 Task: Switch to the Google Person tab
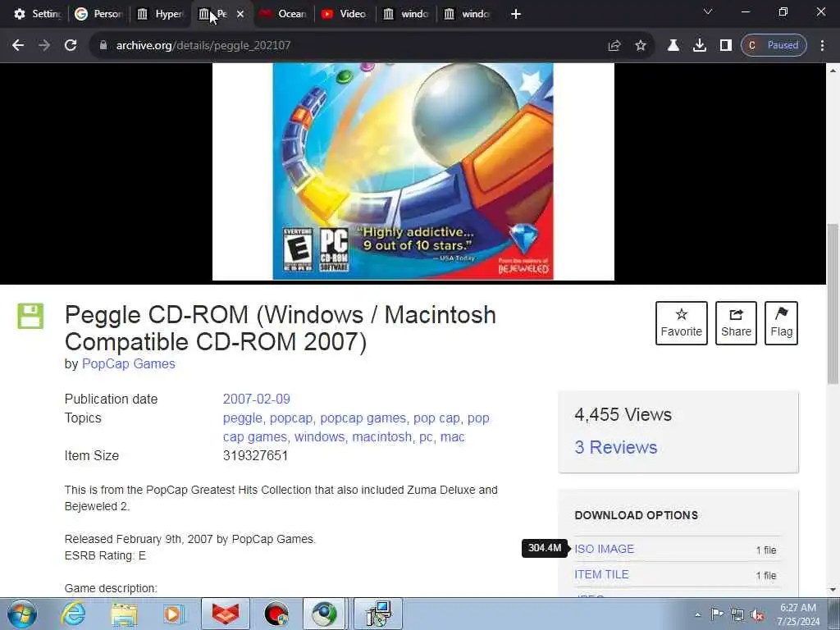98,14
